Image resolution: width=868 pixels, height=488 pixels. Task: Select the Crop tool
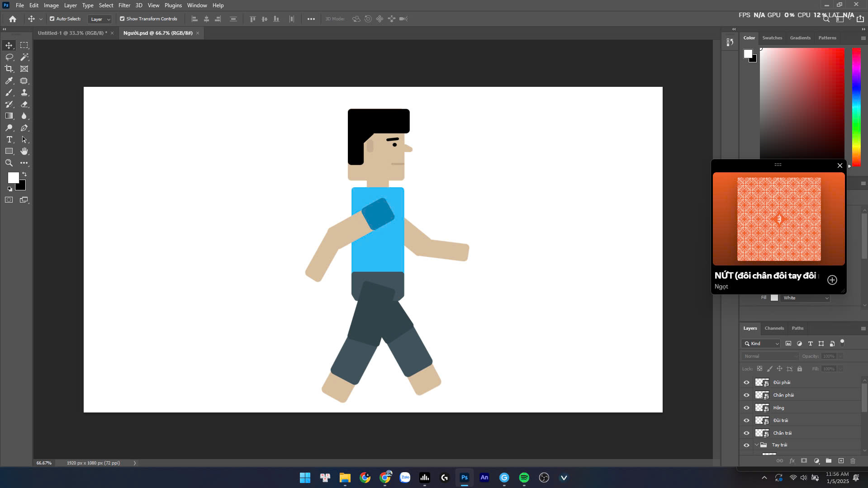[x=9, y=69]
